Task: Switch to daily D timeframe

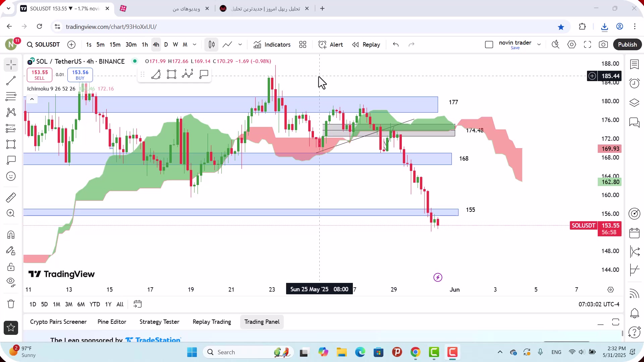Action: [166, 45]
